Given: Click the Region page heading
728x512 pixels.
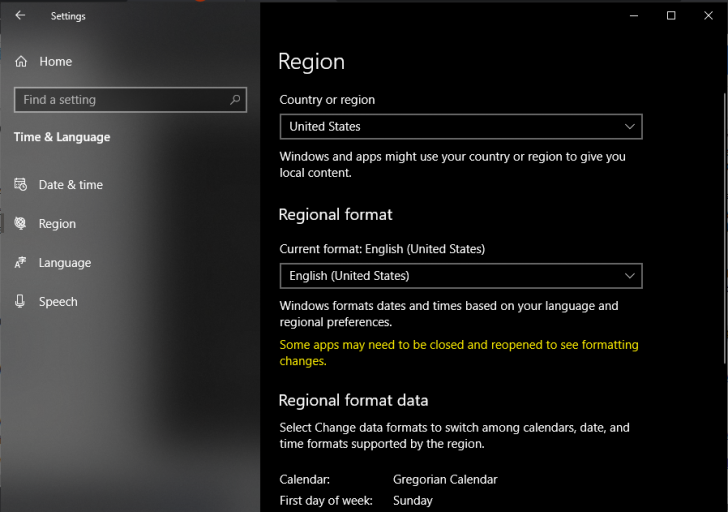Looking at the screenshot, I should (312, 62).
